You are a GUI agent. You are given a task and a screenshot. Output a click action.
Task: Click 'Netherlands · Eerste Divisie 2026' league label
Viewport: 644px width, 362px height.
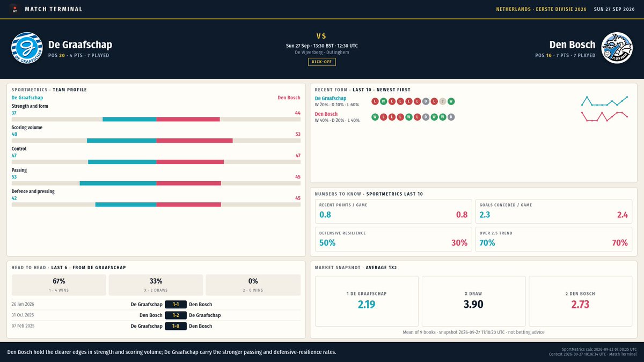541,9
